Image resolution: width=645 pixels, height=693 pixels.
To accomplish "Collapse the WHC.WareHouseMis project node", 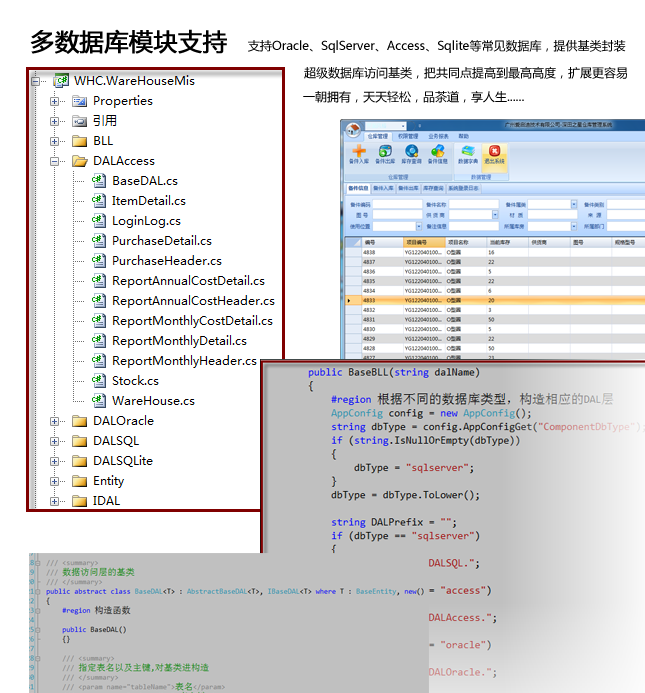I will coord(35,81).
